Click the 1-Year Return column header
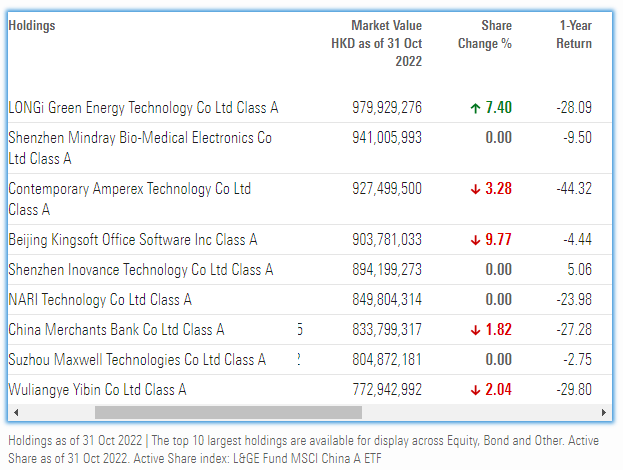The image size is (623, 470). 574,35
